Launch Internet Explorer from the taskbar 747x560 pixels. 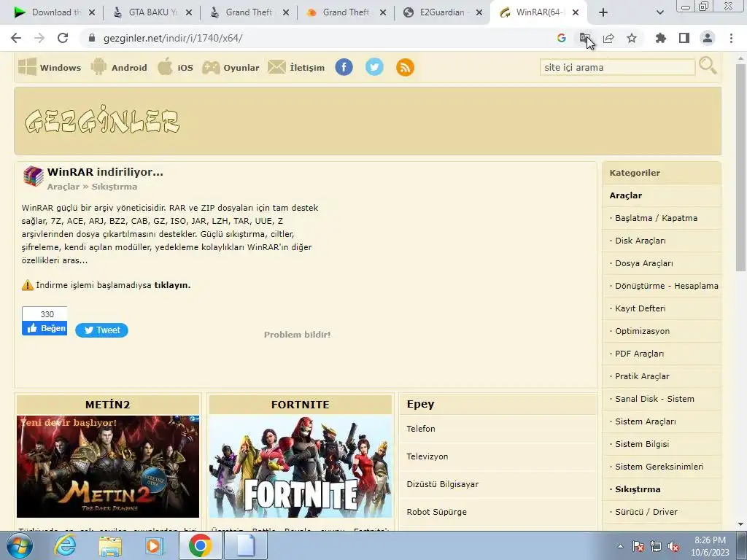click(65, 545)
